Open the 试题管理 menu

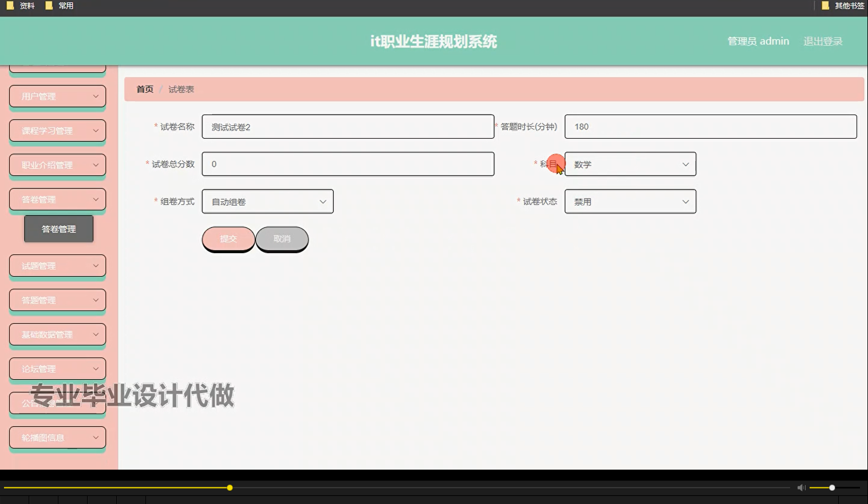(x=57, y=265)
